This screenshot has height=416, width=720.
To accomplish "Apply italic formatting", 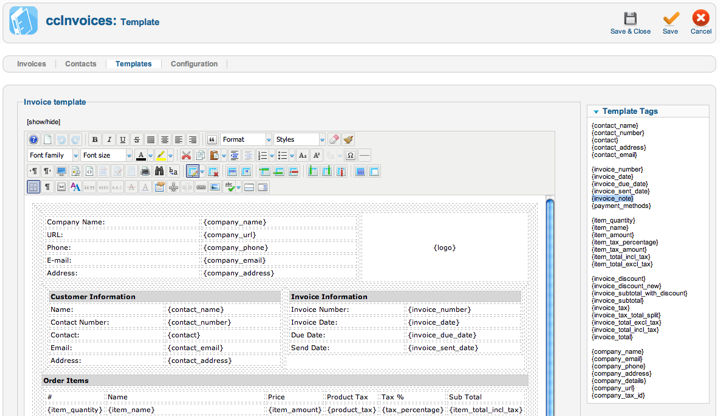I will coord(109,140).
